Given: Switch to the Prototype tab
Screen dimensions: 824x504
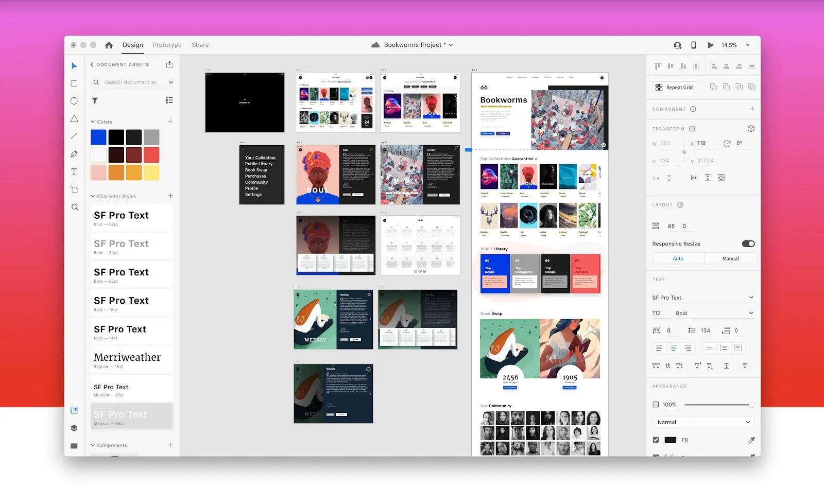Looking at the screenshot, I should click(166, 45).
